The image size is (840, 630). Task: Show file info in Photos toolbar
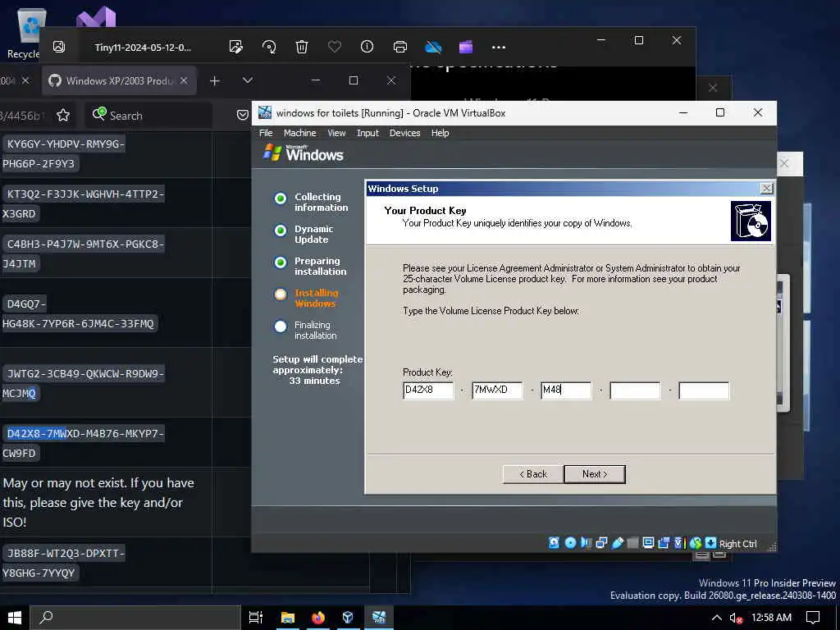367,47
